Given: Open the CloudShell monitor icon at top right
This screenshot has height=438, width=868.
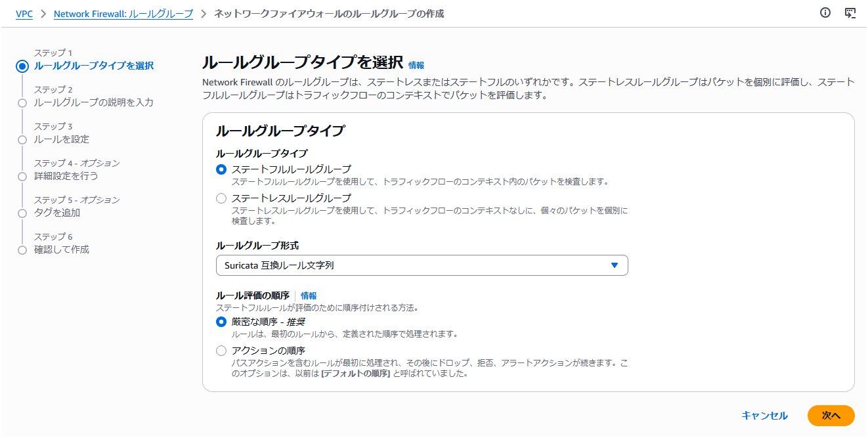Looking at the screenshot, I should coord(850,13).
